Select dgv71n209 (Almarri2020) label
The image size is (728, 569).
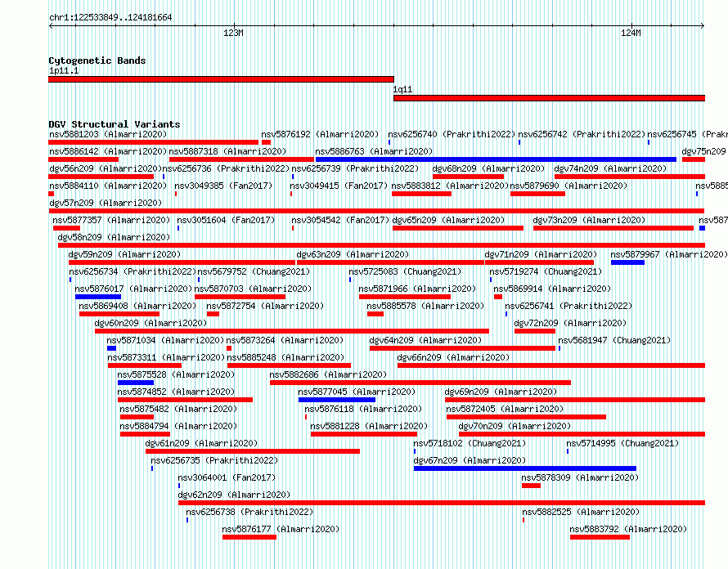(x=541, y=254)
